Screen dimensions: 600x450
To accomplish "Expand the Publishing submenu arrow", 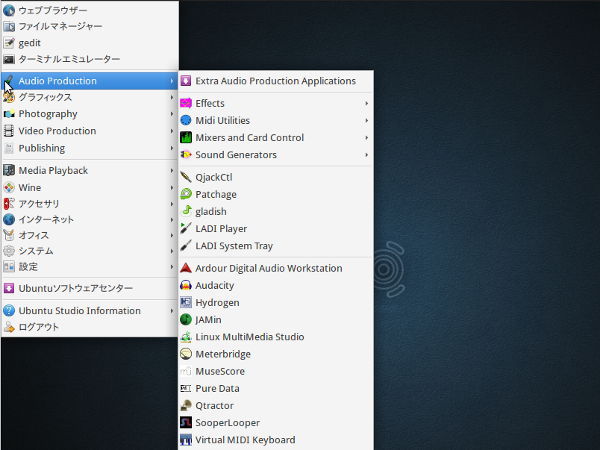I will click(172, 148).
